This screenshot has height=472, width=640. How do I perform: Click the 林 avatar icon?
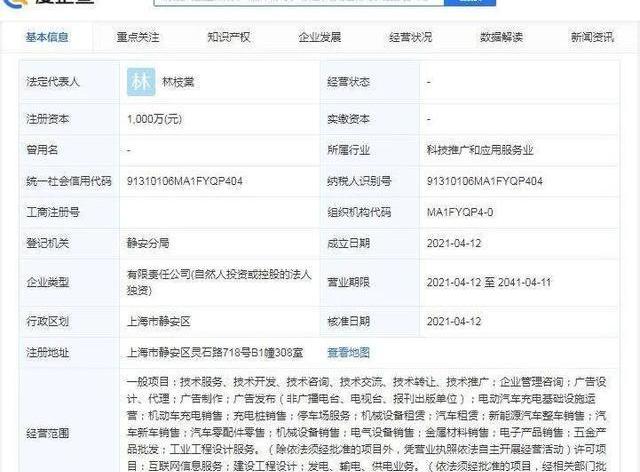141,82
